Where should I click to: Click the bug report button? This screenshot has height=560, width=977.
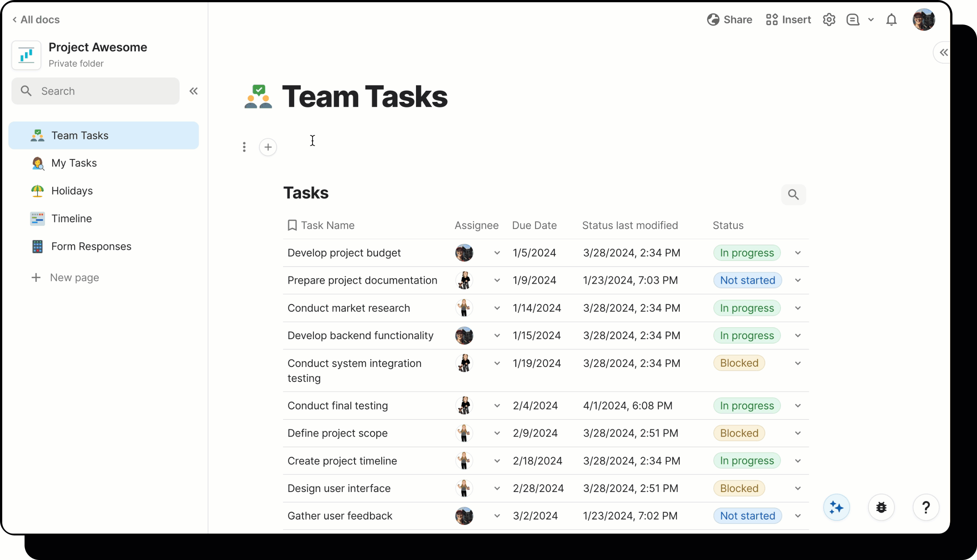881,507
